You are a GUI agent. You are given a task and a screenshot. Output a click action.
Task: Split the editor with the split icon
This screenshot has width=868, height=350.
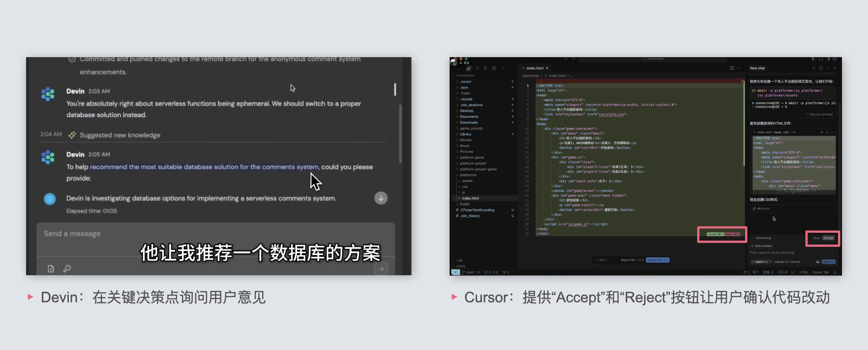[732, 68]
